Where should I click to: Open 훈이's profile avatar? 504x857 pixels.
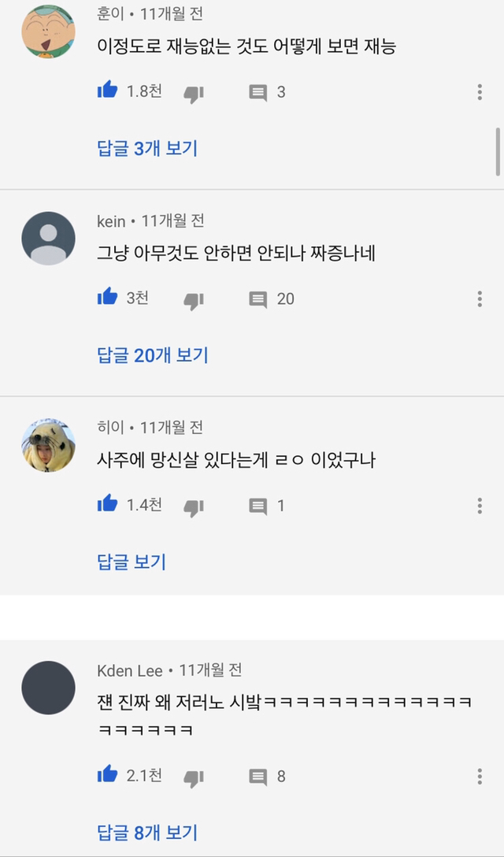(x=48, y=32)
